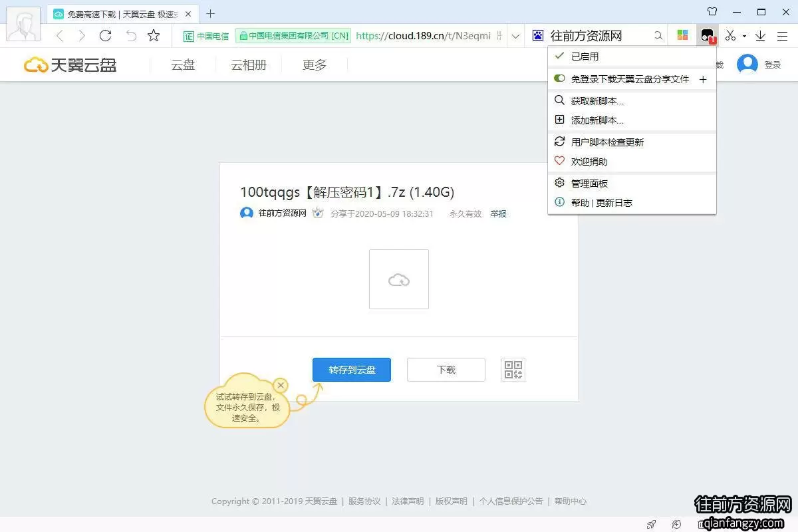Choose 欢迎捐助 menu item
The width and height of the screenshot is (798, 532).
[632, 162]
